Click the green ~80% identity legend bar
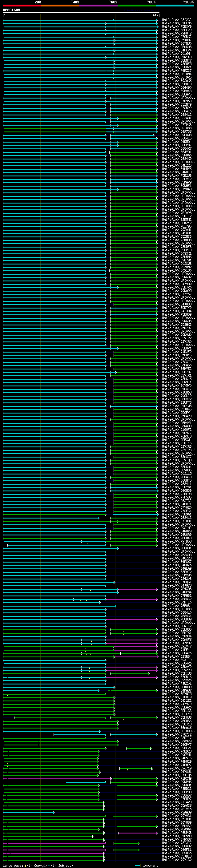 point(136,6)
